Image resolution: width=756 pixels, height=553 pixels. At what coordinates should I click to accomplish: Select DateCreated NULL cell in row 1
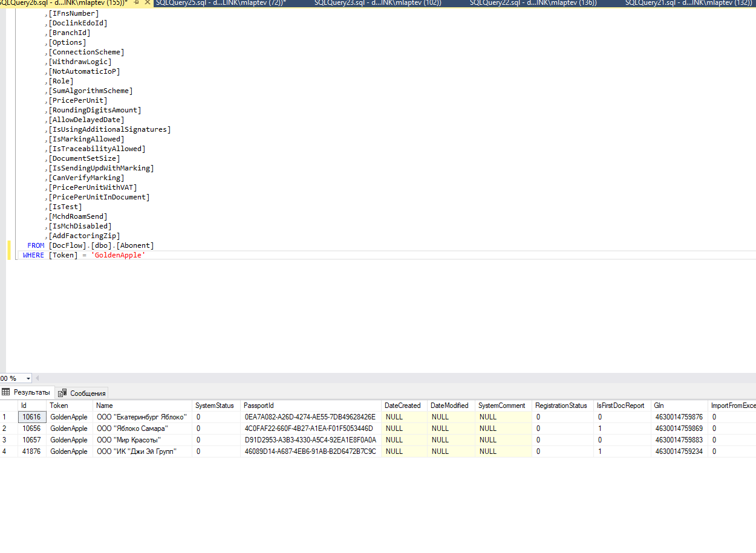(404, 417)
